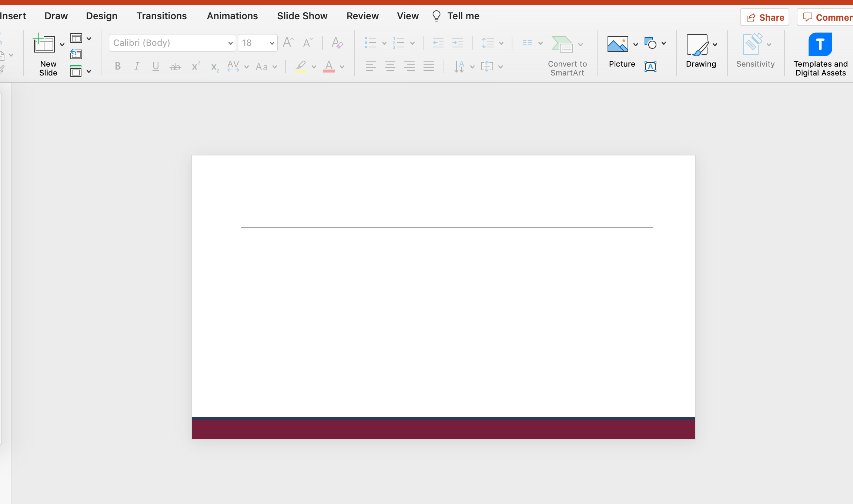Toggle Italic formatting

pos(137,66)
